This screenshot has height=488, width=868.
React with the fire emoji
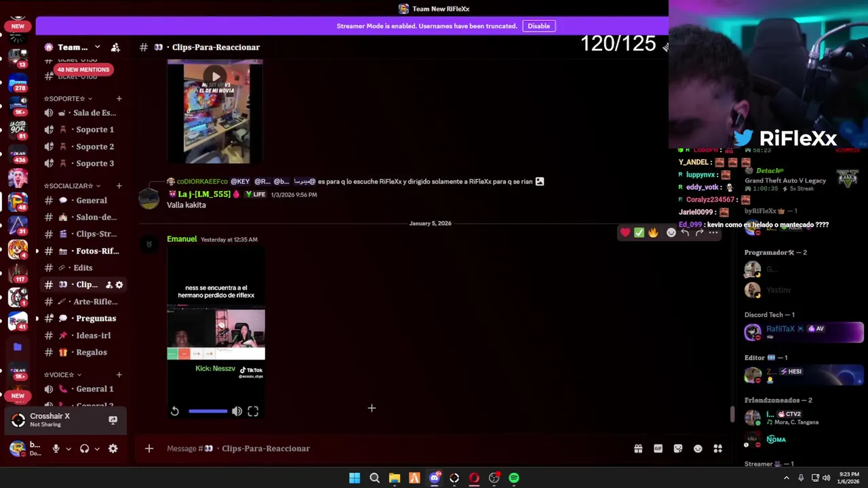pos(653,232)
